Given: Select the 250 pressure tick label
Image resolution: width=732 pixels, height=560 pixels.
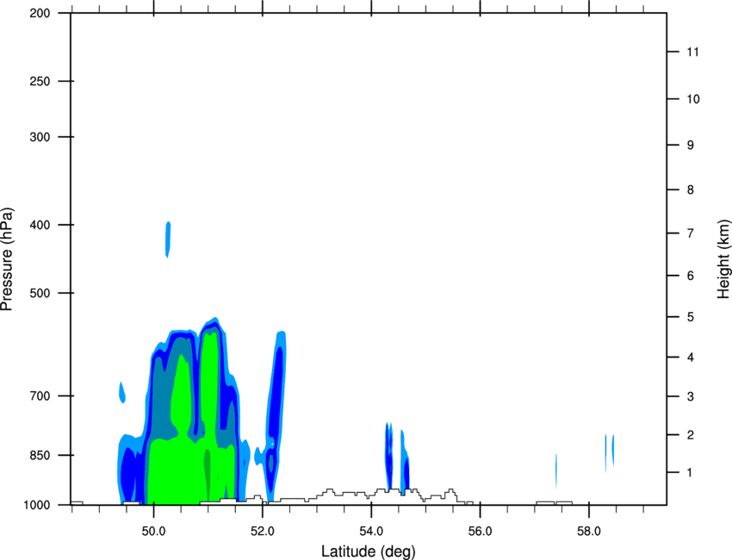Looking at the screenshot, I should 40,81.
